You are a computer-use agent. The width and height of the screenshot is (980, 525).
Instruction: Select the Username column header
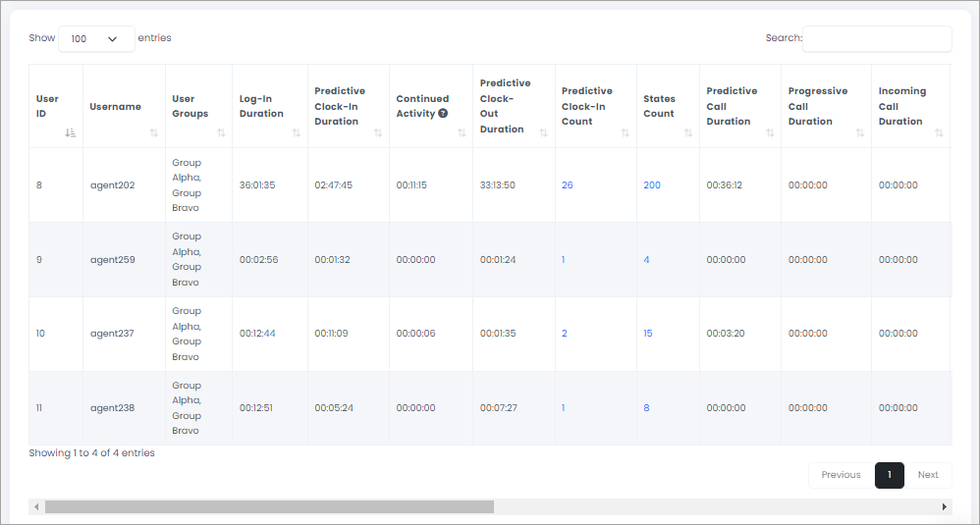pyautogui.click(x=124, y=106)
